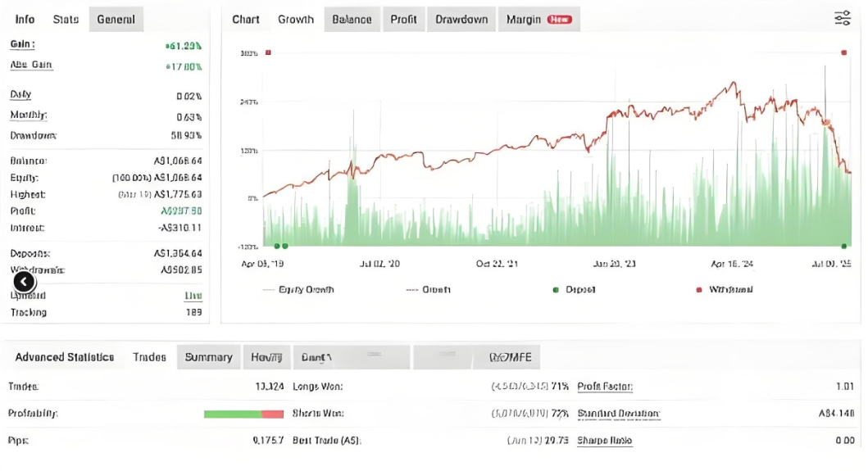Click the Withdrawals amount value
Image resolution: width=868 pixels, height=471 pixels.
pyautogui.click(x=181, y=270)
